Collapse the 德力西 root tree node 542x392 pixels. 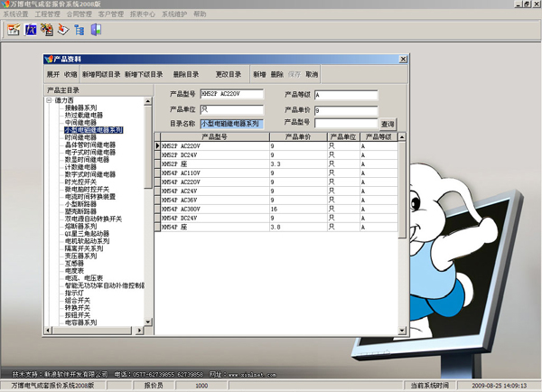(x=50, y=100)
